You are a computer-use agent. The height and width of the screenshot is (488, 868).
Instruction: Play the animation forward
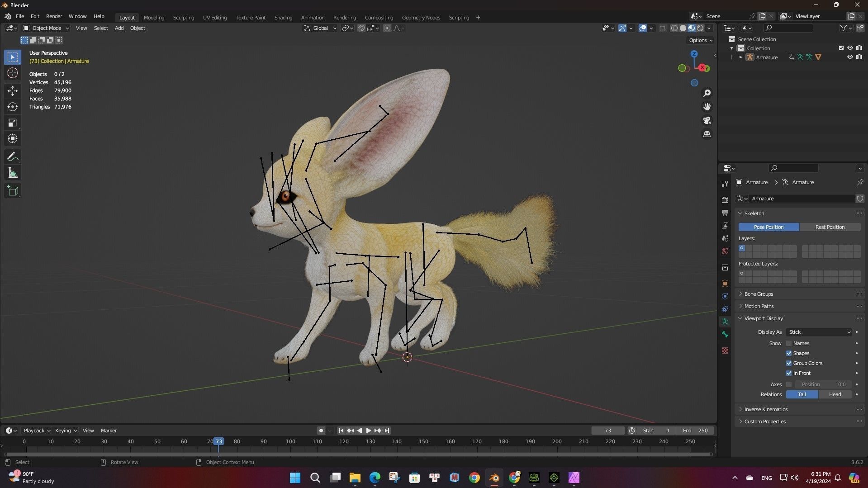[368, 431]
